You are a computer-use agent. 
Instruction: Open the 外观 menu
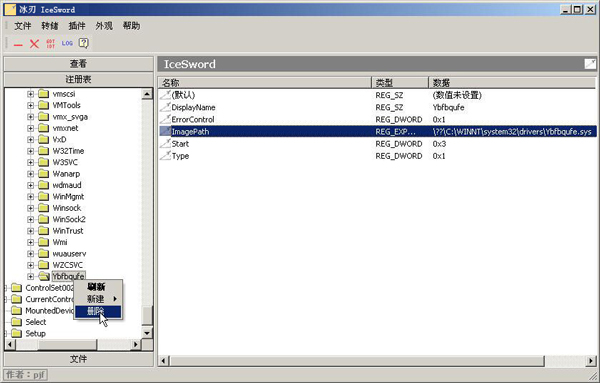coord(104,26)
